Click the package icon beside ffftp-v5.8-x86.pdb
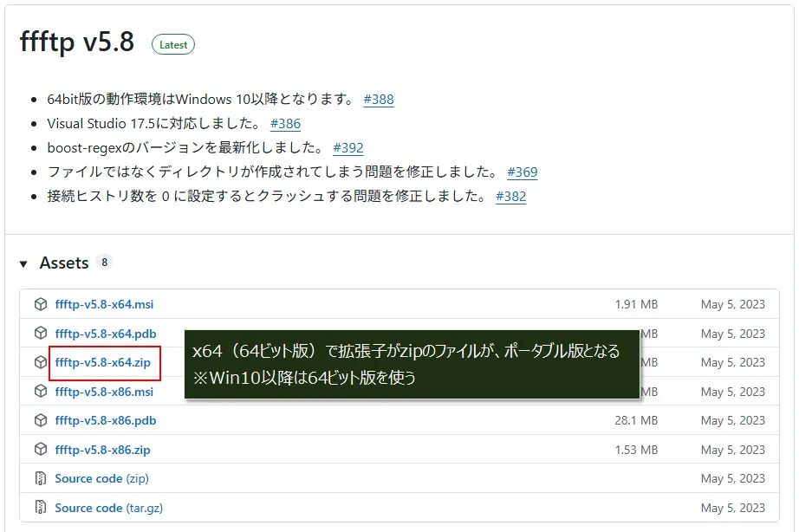The image size is (799, 532). [40, 420]
